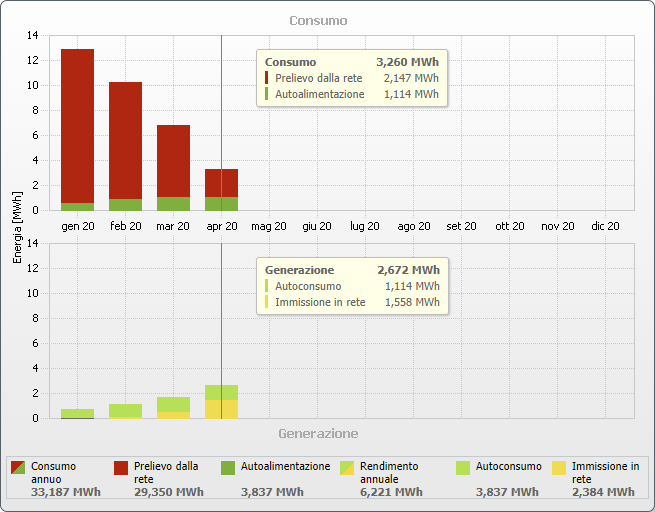
Task: Click the 'Consumo annuo' legend label
Action: tap(53, 473)
